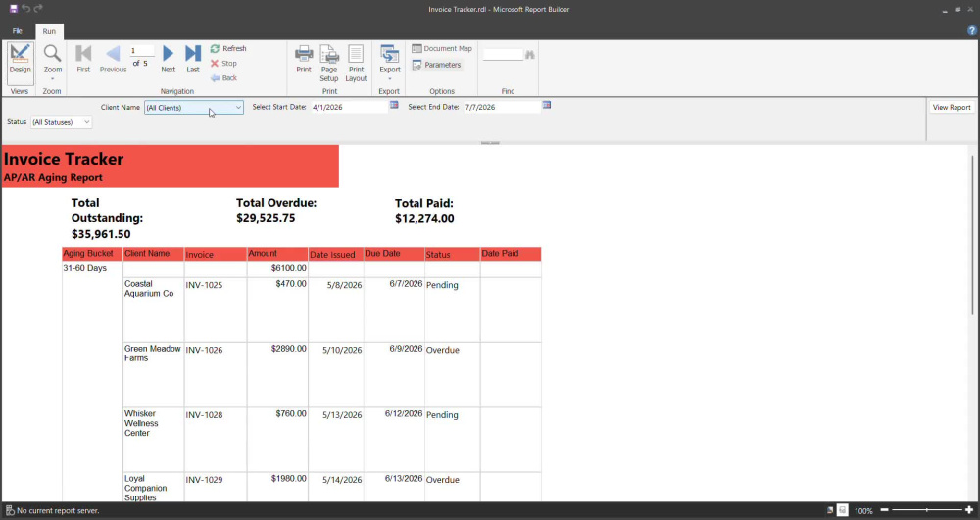Image resolution: width=980 pixels, height=520 pixels.
Task: Click the Client Name column header
Action: 153,254
